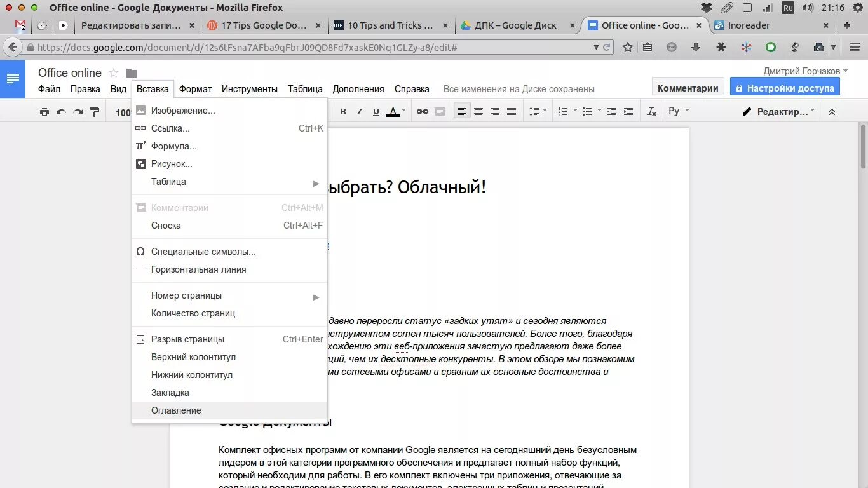Click the print icon in toolbar
This screenshot has width=868, height=488.
[44, 112]
